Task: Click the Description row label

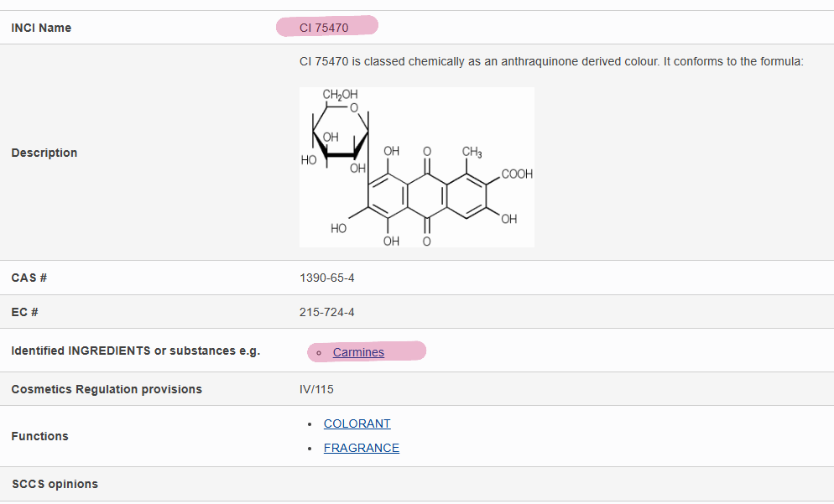Action: (x=44, y=153)
